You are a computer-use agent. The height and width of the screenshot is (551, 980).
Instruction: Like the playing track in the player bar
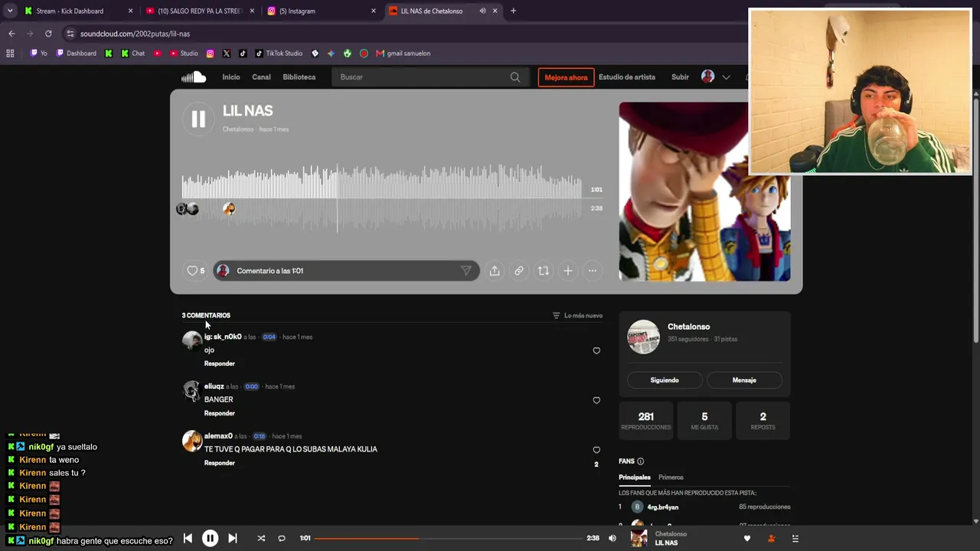tap(747, 538)
